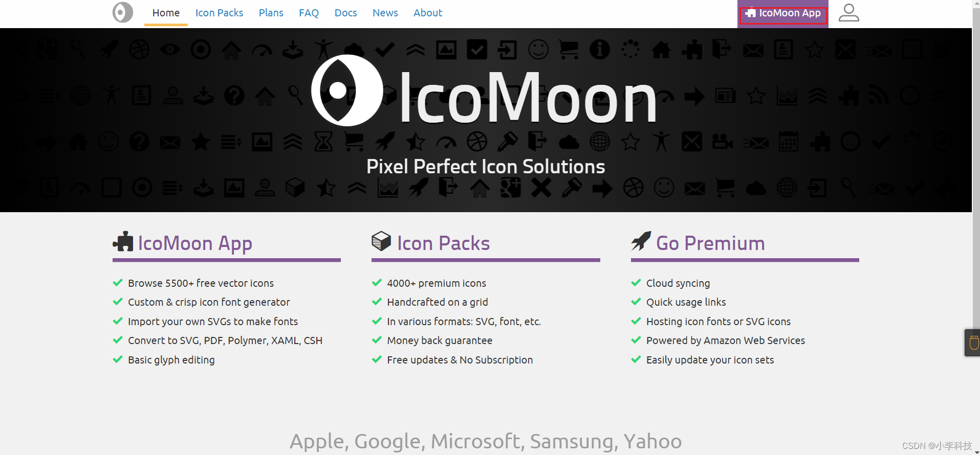Image resolution: width=980 pixels, height=455 pixels.
Task: Navigate to Docs
Action: (345, 13)
